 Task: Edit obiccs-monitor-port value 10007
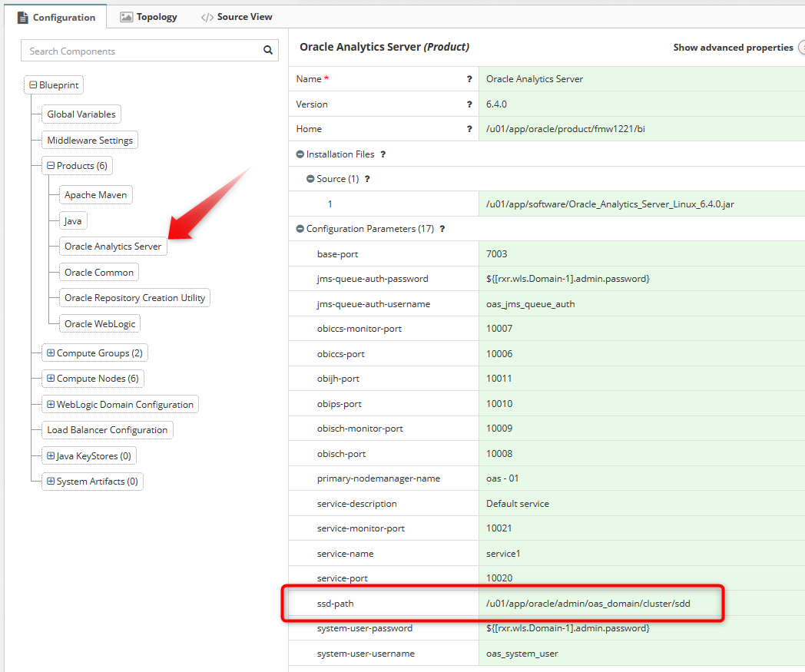[x=641, y=329]
